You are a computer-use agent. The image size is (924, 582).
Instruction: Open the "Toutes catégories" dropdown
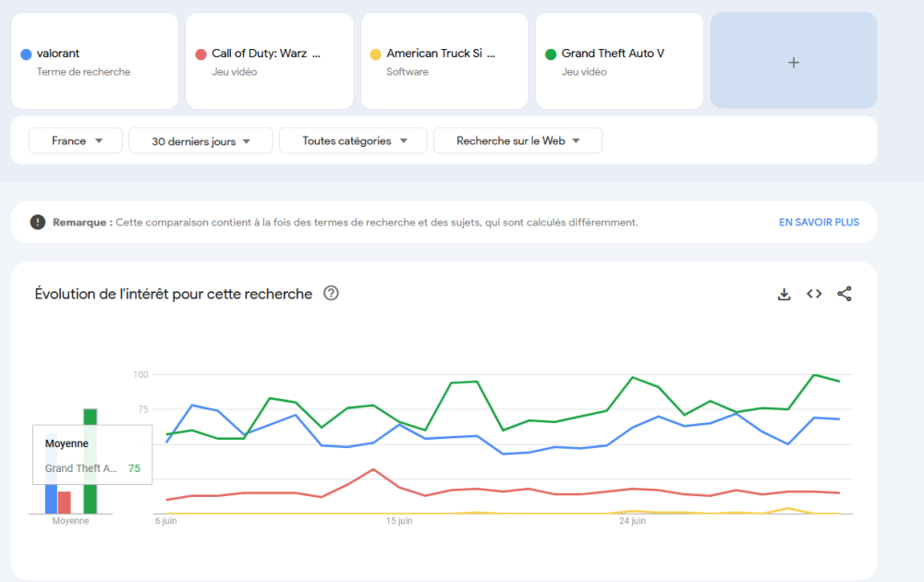coord(353,140)
